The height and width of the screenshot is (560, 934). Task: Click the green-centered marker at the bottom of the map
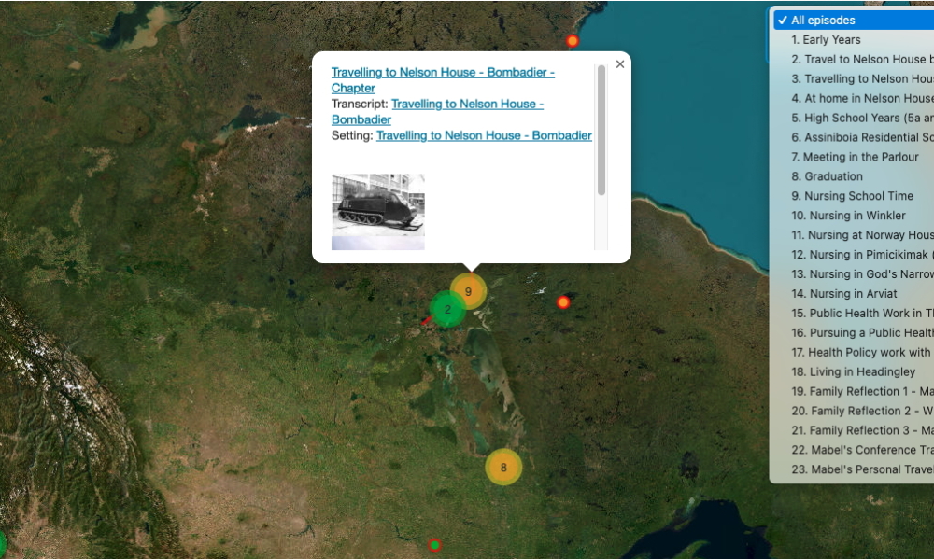click(x=434, y=545)
